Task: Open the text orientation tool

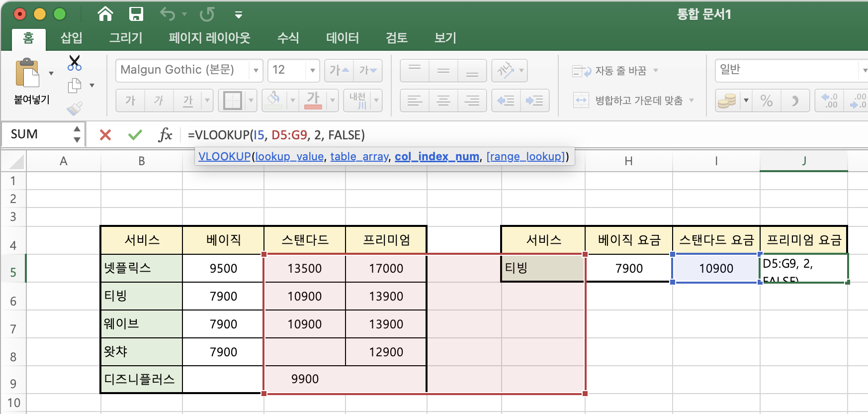Action: point(505,71)
